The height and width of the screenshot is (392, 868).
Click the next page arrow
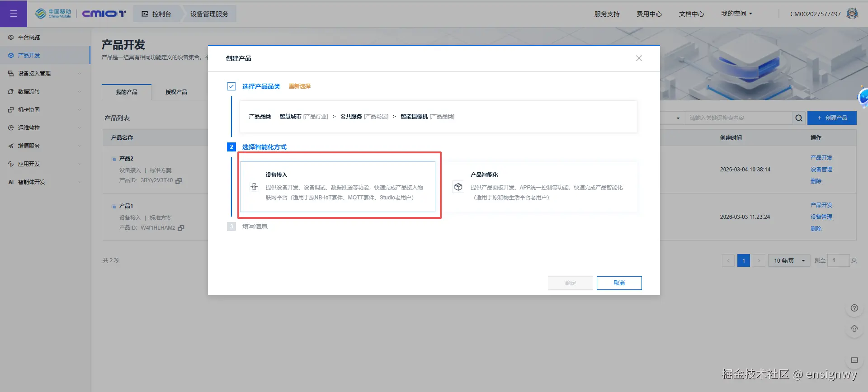point(759,260)
